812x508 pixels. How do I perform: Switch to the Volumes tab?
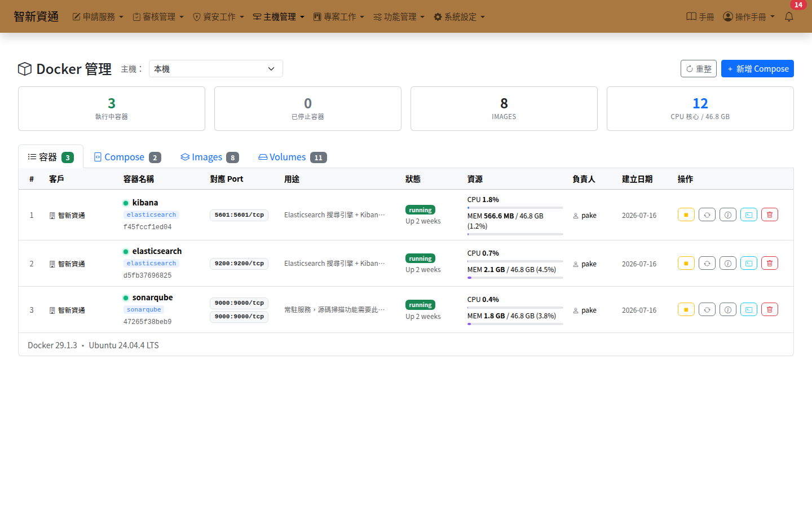click(x=293, y=157)
